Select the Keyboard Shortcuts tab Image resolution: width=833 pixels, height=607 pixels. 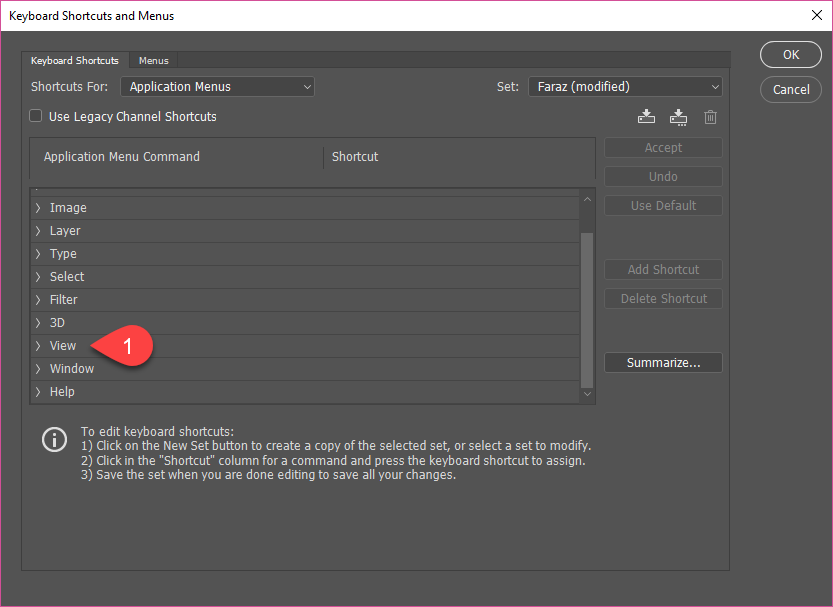[75, 61]
